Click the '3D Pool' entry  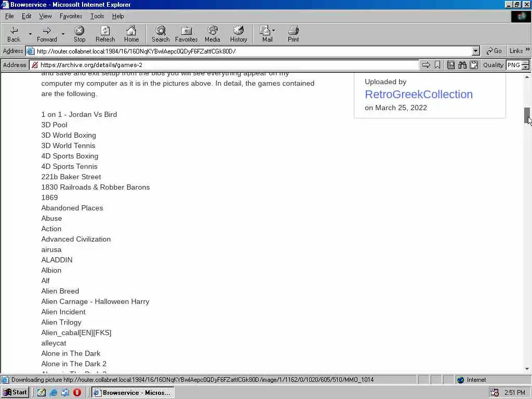[x=54, y=125]
